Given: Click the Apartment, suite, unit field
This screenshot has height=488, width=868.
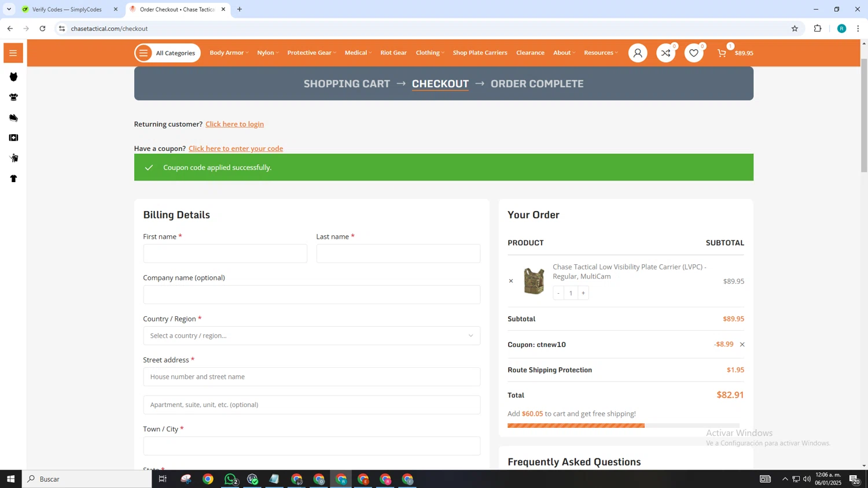Looking at the screenshot, I should tap(311, 405).
